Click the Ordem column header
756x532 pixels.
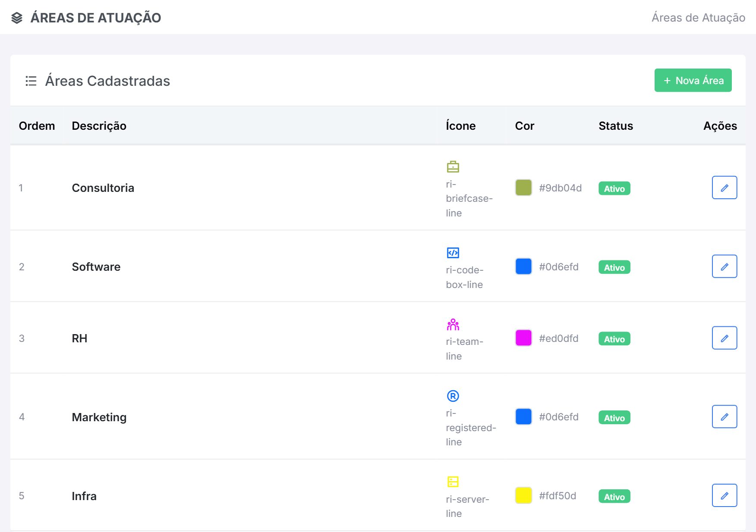(x=37, y=126)
